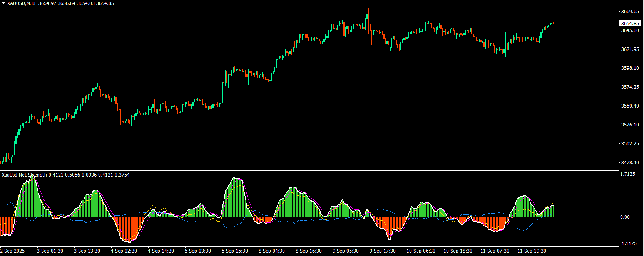Click the 4 Sep 14:30 time label
The image size is (644, 256).
[x=161, y=251]
